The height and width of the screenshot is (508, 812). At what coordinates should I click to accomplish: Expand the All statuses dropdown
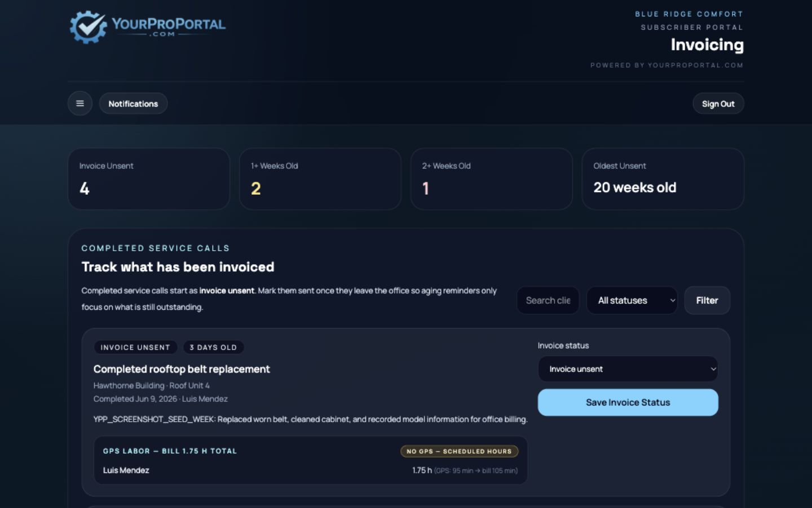tap(632, 300)
